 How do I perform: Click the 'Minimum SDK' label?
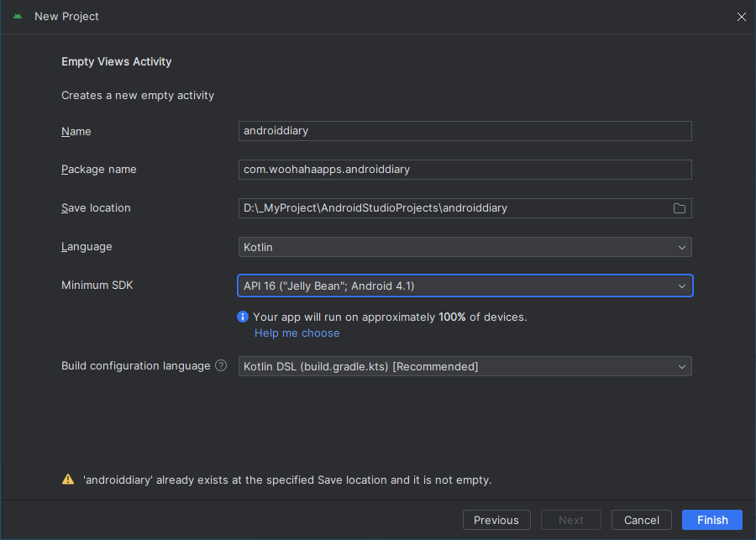point(97,285)
